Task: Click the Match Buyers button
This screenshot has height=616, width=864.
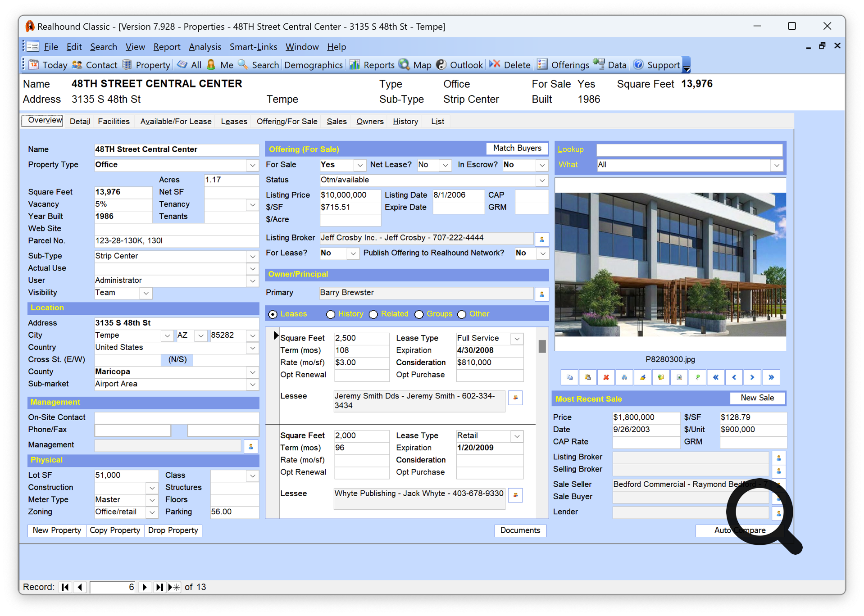Action: click(x=517, y=148)
